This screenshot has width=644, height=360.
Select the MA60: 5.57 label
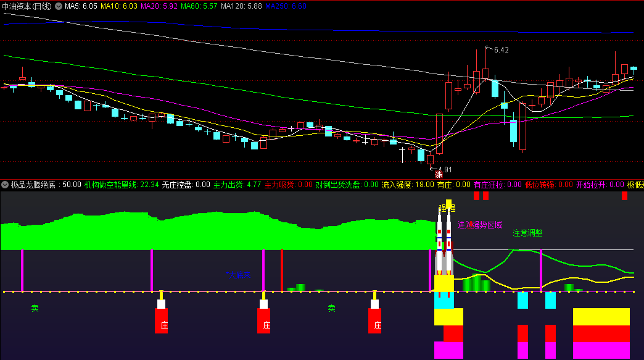[x=199, y=6]
